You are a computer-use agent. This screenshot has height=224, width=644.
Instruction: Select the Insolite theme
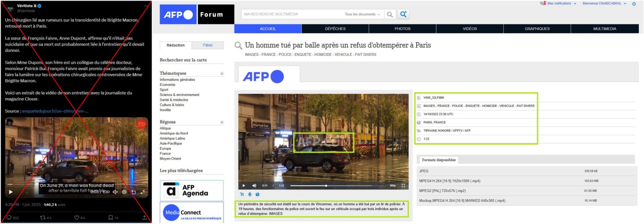(x=165, y=110)
